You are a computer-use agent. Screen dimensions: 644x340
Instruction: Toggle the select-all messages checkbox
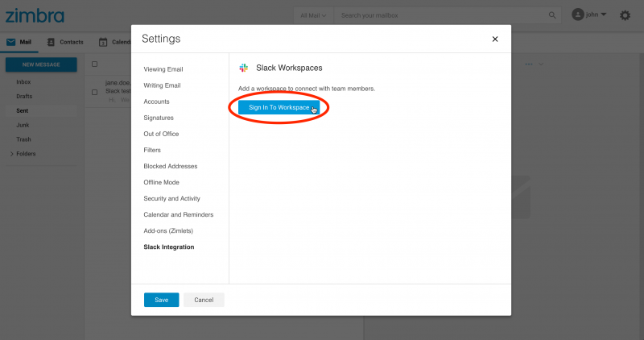click(x=94, y=64)
